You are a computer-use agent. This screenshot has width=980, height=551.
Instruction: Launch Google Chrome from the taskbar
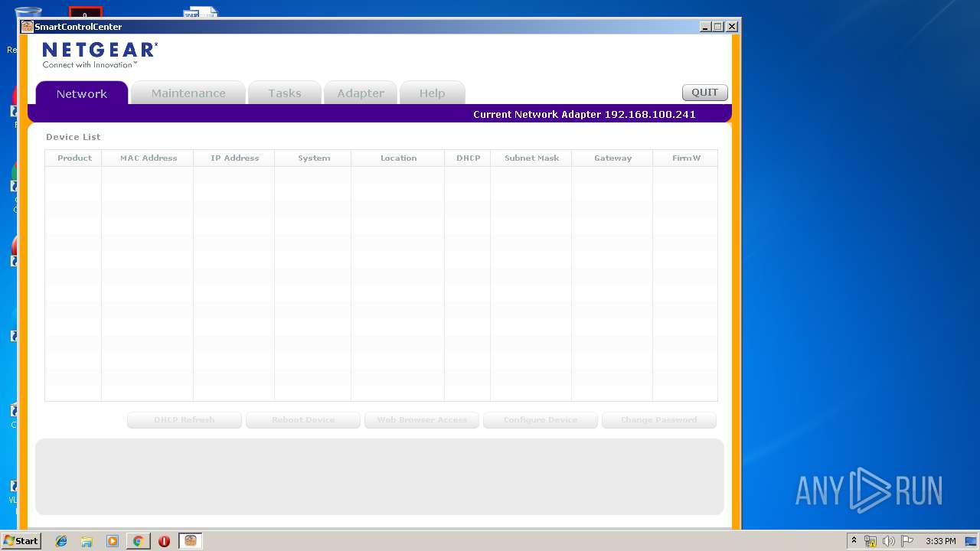coord(138,541)
